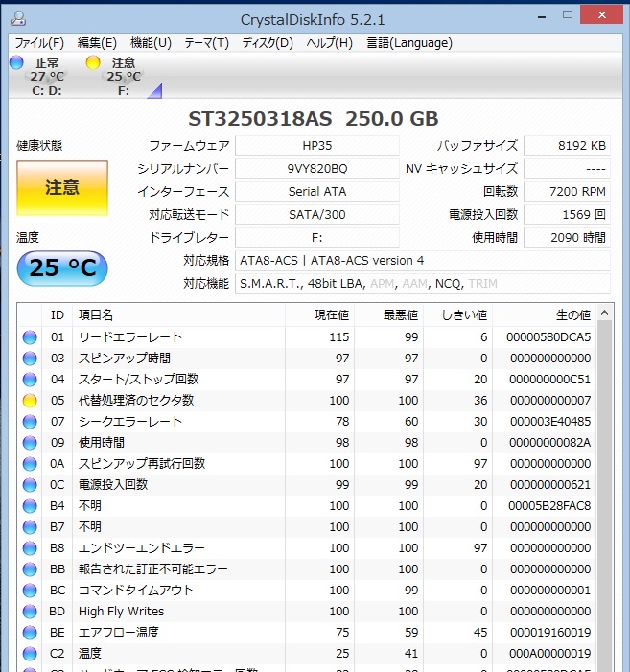630x672 pixels.
Task: Click the status orb for row BC コマンドタイムアウト
Action: click(30, 591)
